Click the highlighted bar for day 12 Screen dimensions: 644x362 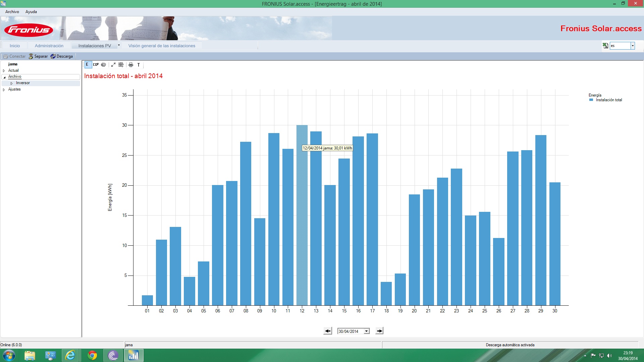302,215
